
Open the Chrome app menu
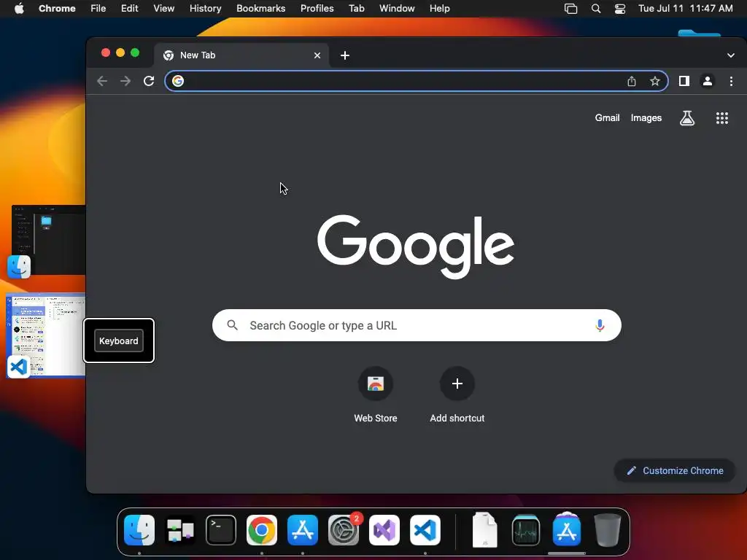pyautogui.click(x=57, y=9)
